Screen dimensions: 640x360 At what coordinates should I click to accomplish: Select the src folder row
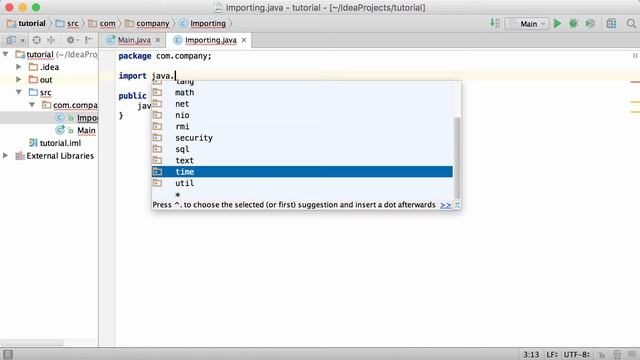pyautogui.click(x=49, y=93)
